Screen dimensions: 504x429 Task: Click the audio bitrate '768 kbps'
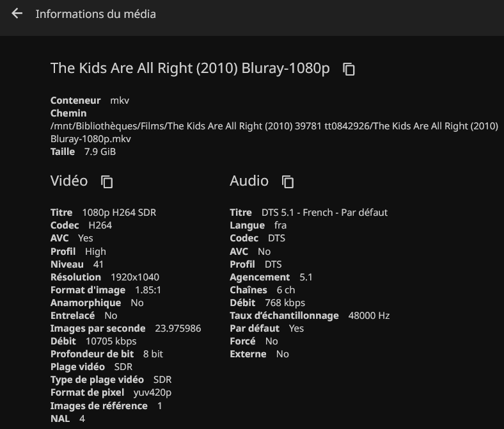click(285, 303)
